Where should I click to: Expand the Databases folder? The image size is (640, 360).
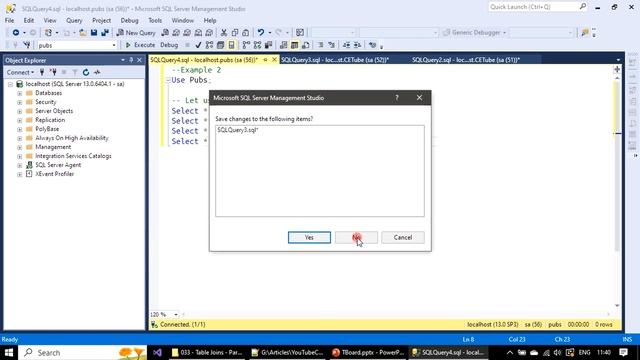tap(19, 93)
